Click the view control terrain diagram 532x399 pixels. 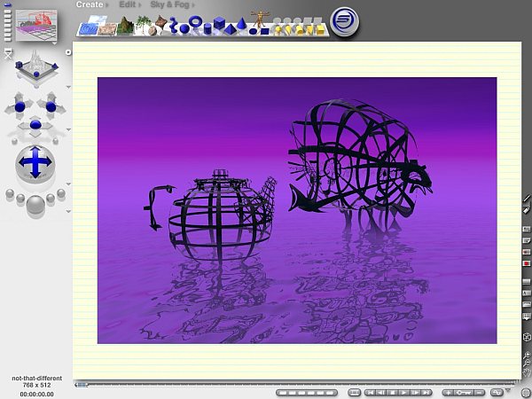tap(36, 67)
